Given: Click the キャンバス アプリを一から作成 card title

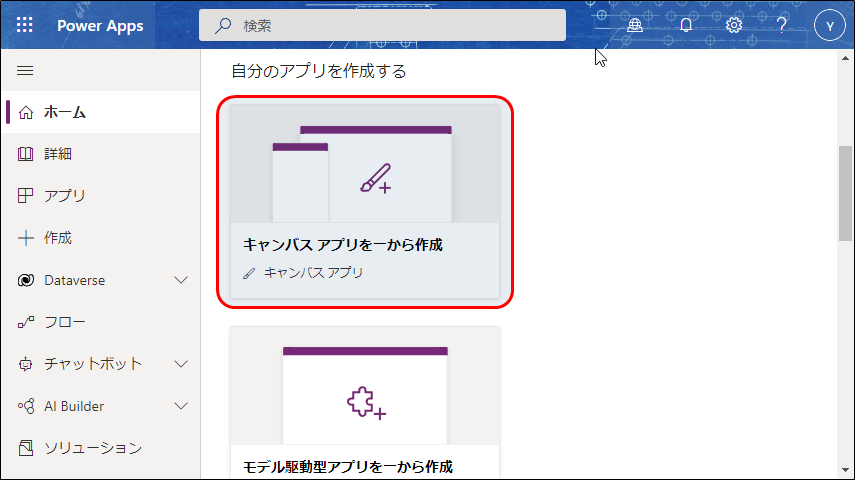Looking at the screenshot, I should (x=342, y=245).
